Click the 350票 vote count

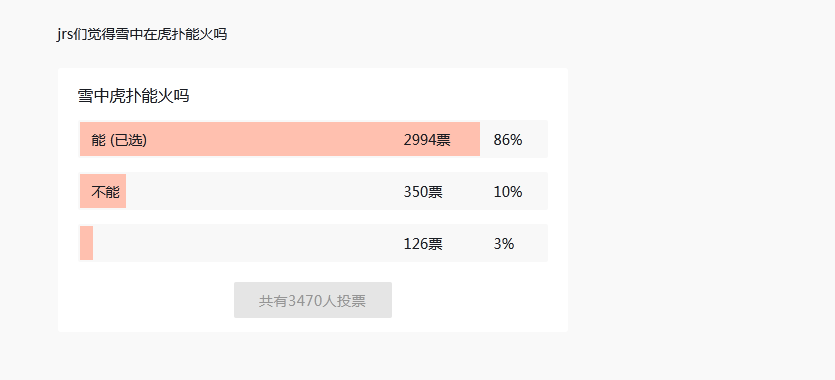[x=423, y=192]
